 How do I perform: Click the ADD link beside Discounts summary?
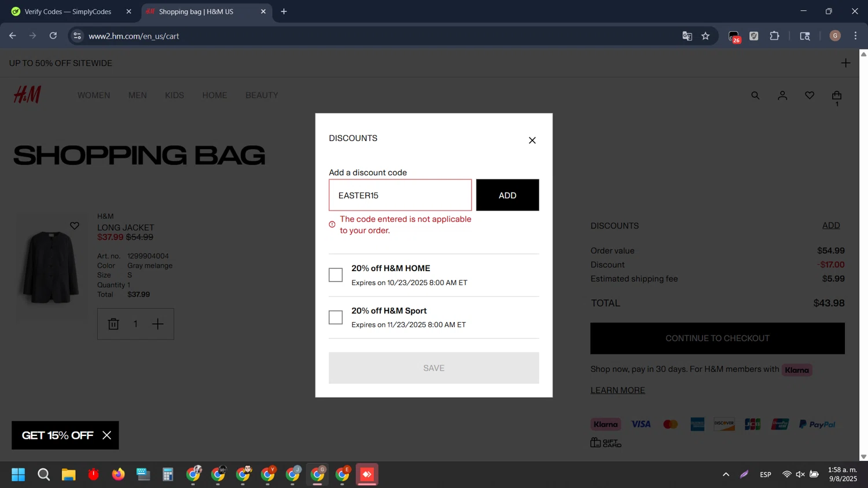[831, 225]
